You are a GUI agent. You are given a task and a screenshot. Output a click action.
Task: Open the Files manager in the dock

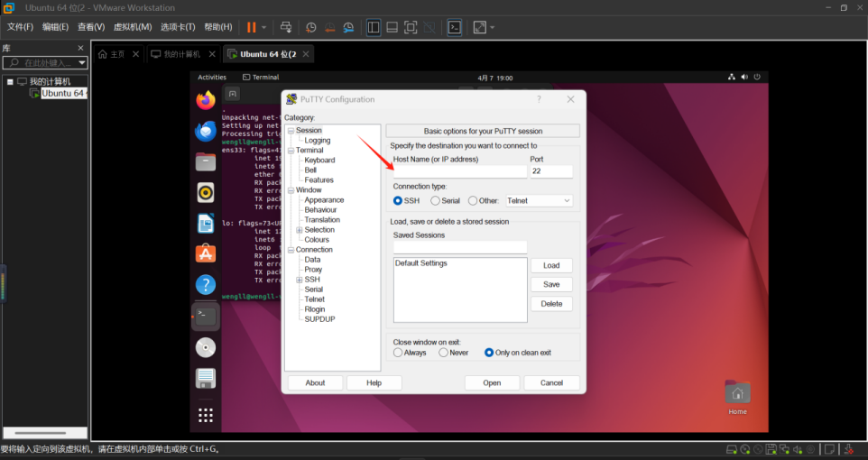(206, 162)
